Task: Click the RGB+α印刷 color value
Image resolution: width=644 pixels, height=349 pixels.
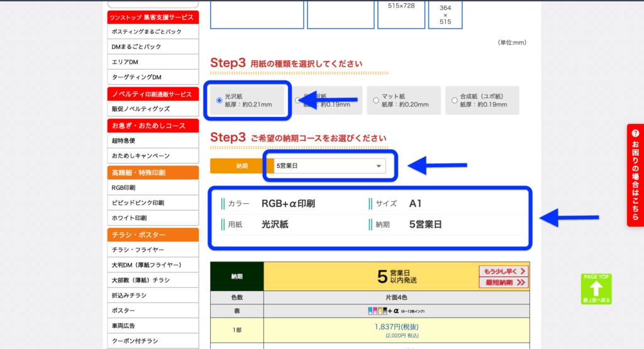Action: point(288,204)
